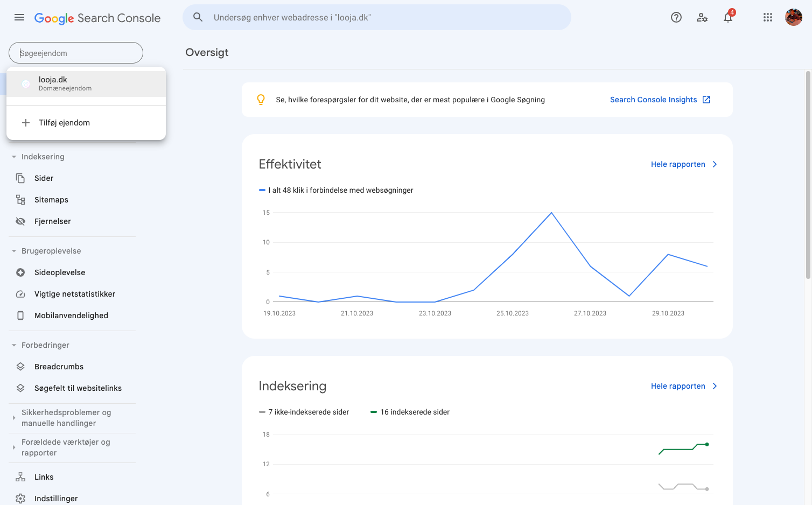Open Sitemaps in the sidebar
The width and height of the screenshot is (812, 505).
point(51,200)
